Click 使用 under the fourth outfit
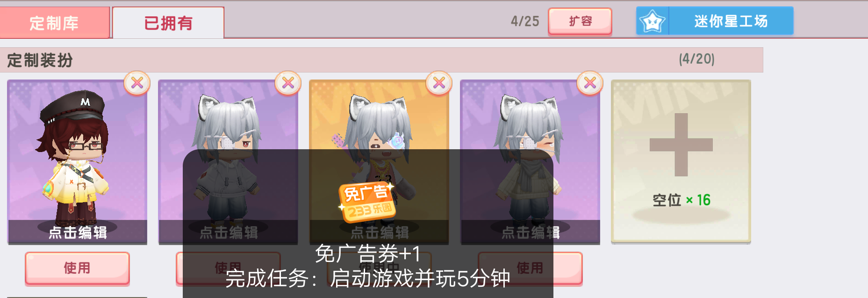Screen dimensions: 868x298 530,268
